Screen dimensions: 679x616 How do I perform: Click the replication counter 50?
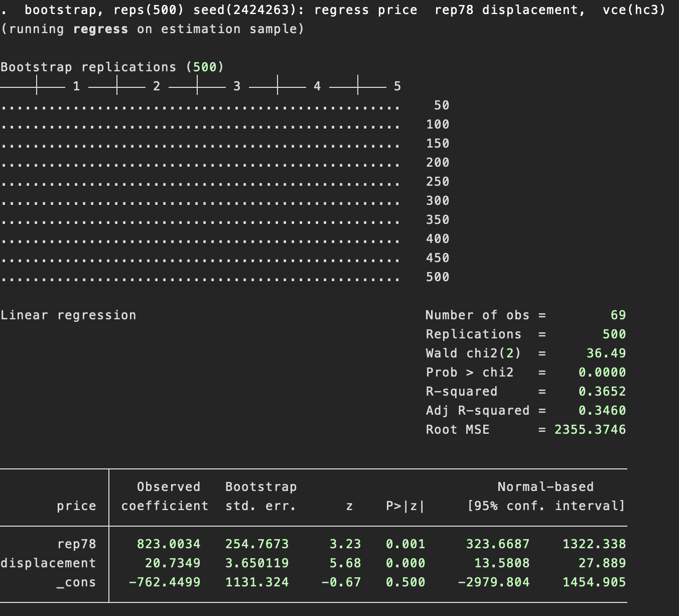(x=442, y=105)
